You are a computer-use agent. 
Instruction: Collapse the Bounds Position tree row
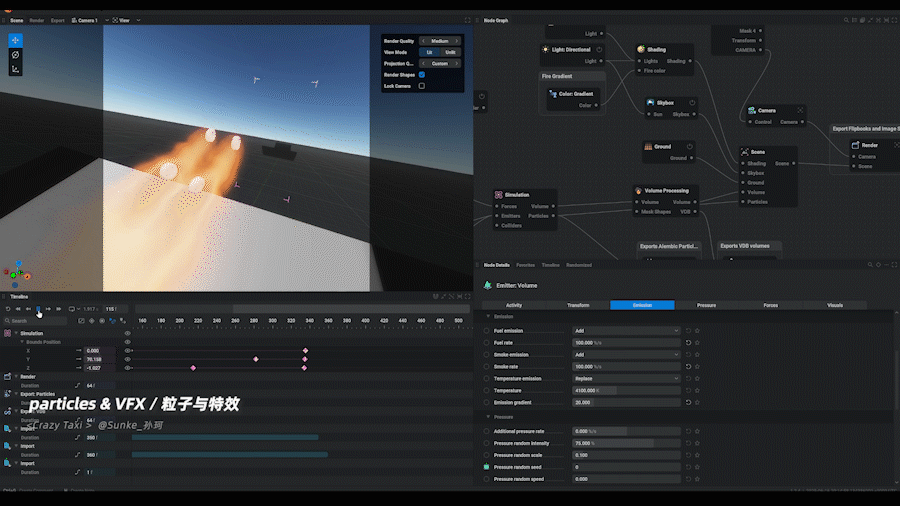coord(22,342)
